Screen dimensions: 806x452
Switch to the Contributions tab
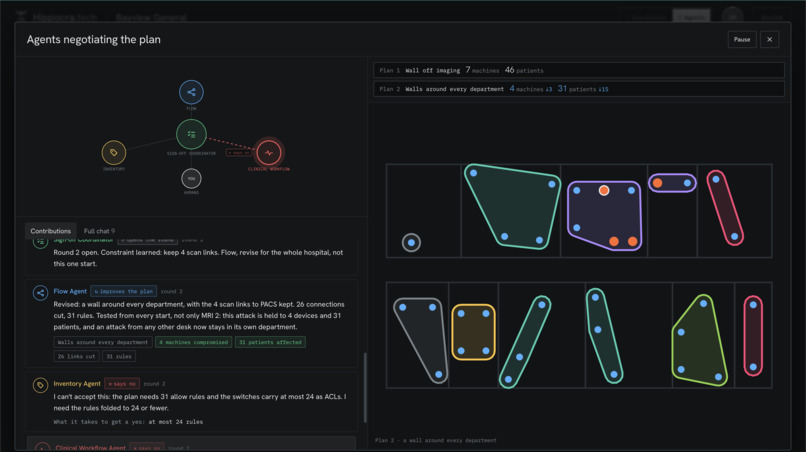[50, 231]
